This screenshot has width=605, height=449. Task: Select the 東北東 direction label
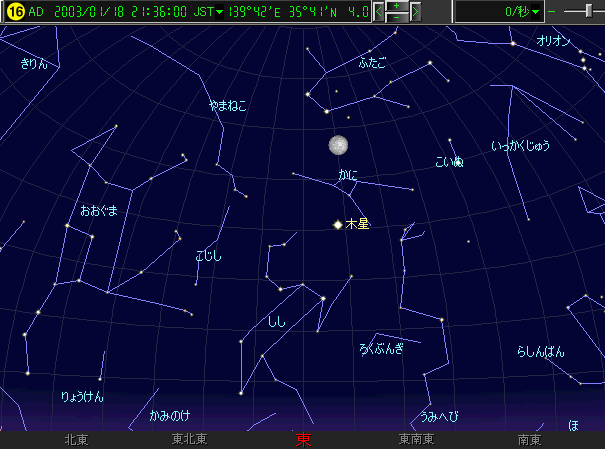tap(189, 439)
